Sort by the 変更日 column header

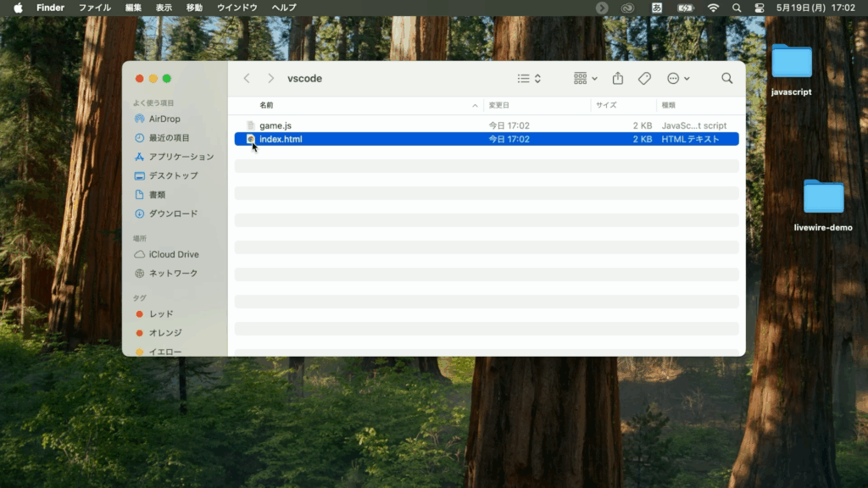tap(498, 105)
